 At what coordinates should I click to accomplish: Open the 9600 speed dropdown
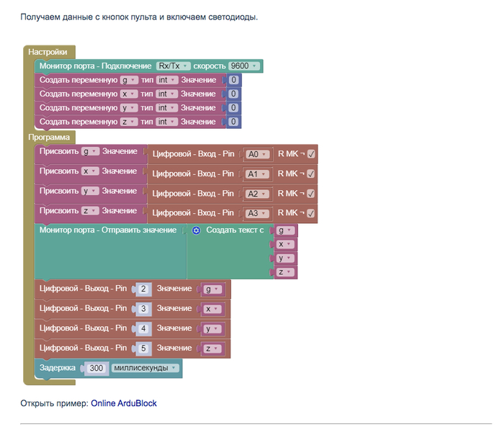(243, 66)
